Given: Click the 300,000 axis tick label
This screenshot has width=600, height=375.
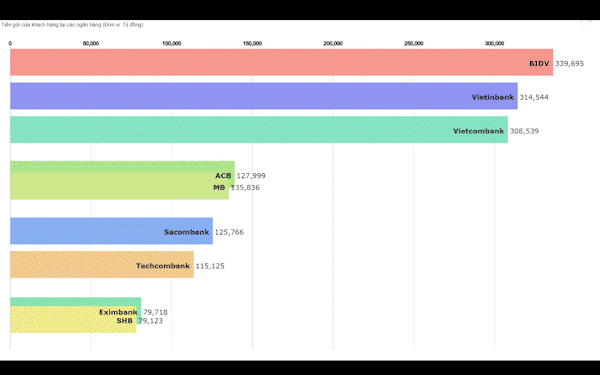Looking at the screenshot, I should coord(494,44).
